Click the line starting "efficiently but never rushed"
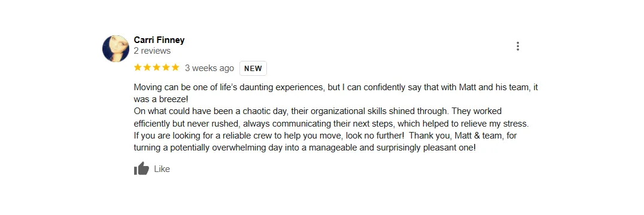The image size is (644, 215). pyautogui.click(x=331, y=124)
